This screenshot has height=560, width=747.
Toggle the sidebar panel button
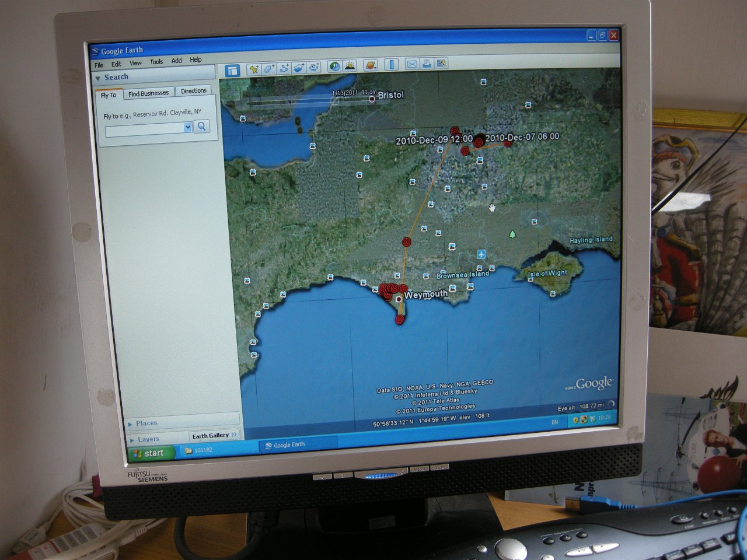click(232, 71)
